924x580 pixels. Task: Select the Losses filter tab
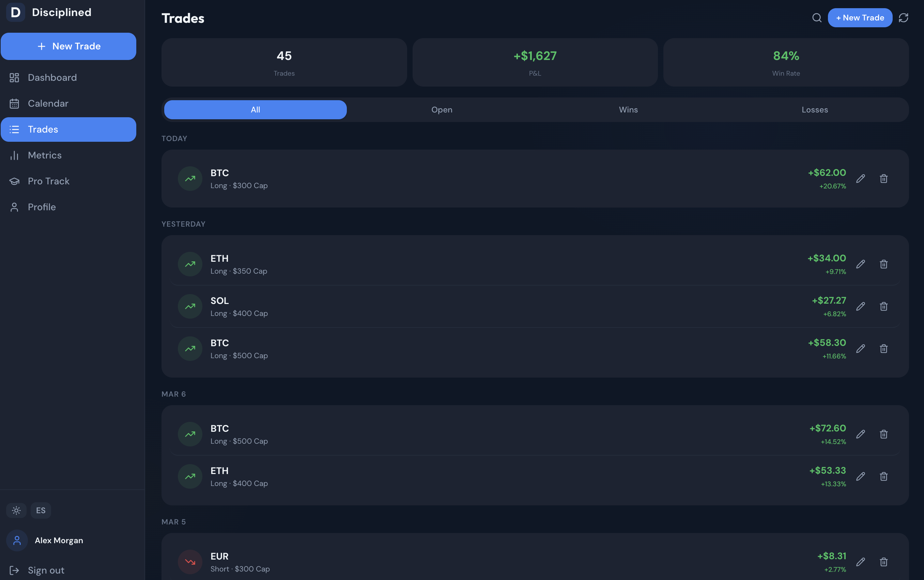(814, 109)
